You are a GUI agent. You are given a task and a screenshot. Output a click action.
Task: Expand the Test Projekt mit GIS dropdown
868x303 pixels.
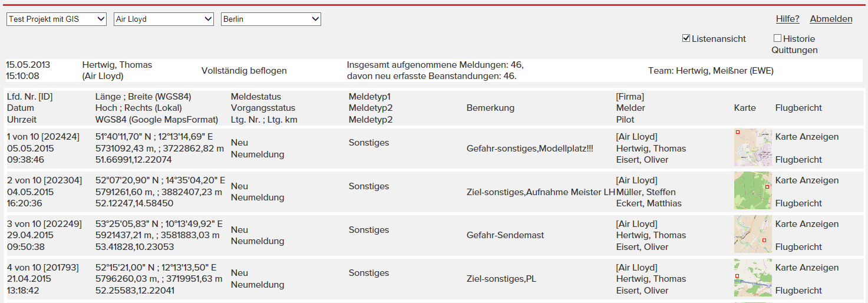pyautogui.click(x=57, y=19)
